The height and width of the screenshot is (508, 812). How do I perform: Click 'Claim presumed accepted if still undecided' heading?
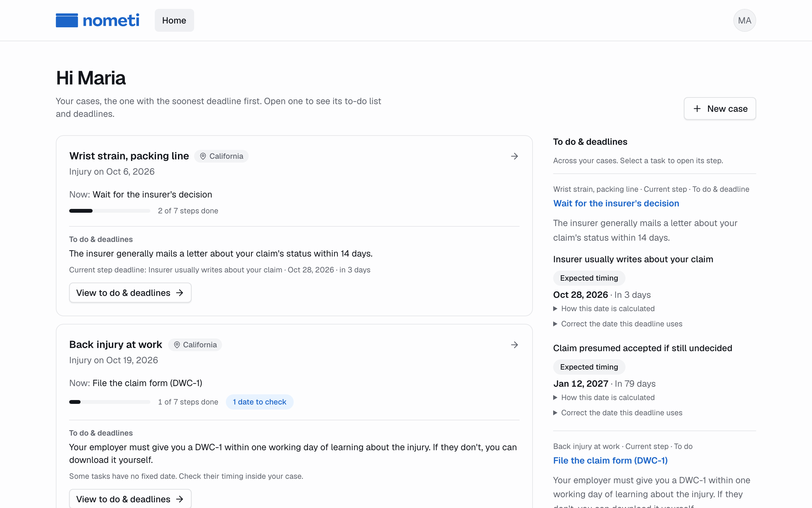(x=643, y=348)
